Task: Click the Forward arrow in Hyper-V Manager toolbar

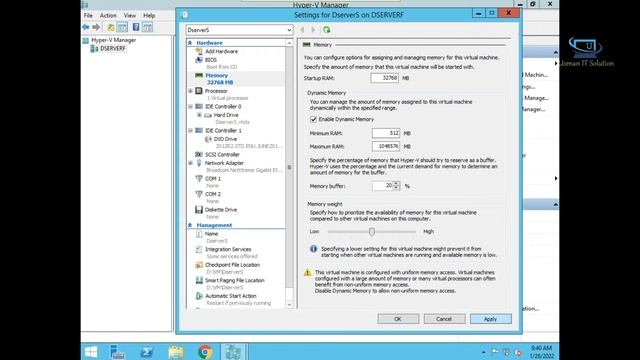Action: coord(96,27)
